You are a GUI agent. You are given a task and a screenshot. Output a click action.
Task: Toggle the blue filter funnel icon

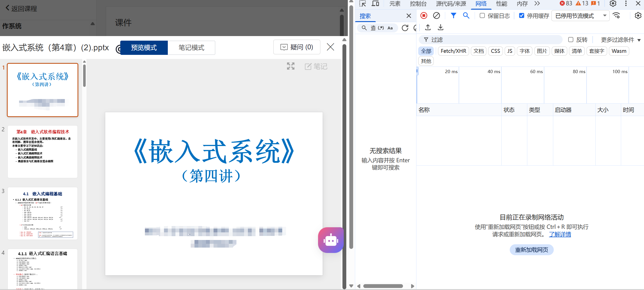tap(453, 16)
